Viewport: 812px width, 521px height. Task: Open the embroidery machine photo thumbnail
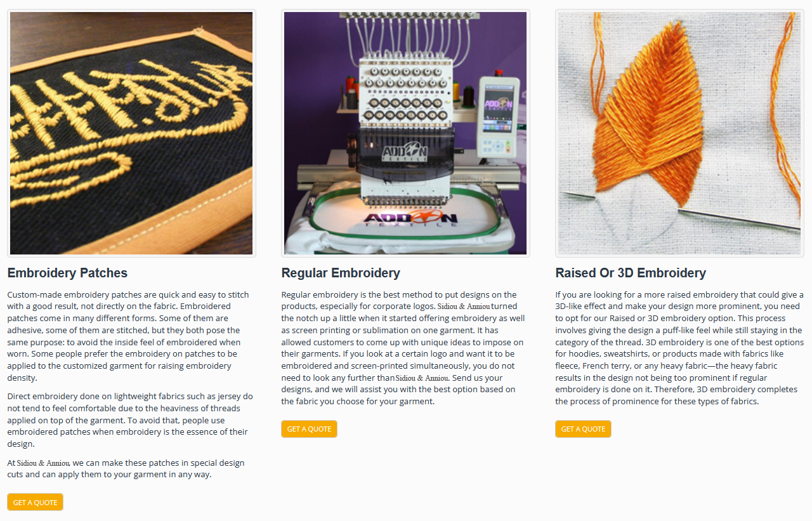click(405, 133)
